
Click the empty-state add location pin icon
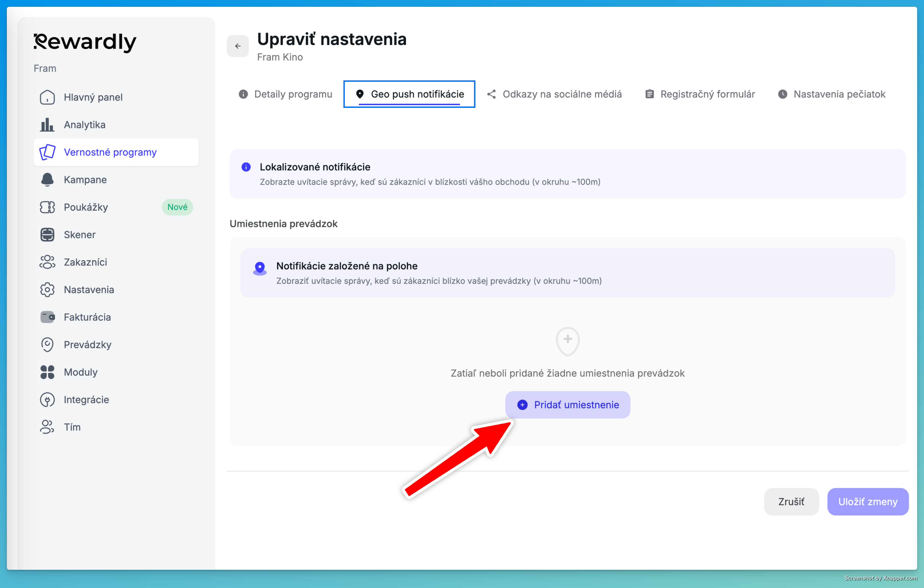pos(568,341)
